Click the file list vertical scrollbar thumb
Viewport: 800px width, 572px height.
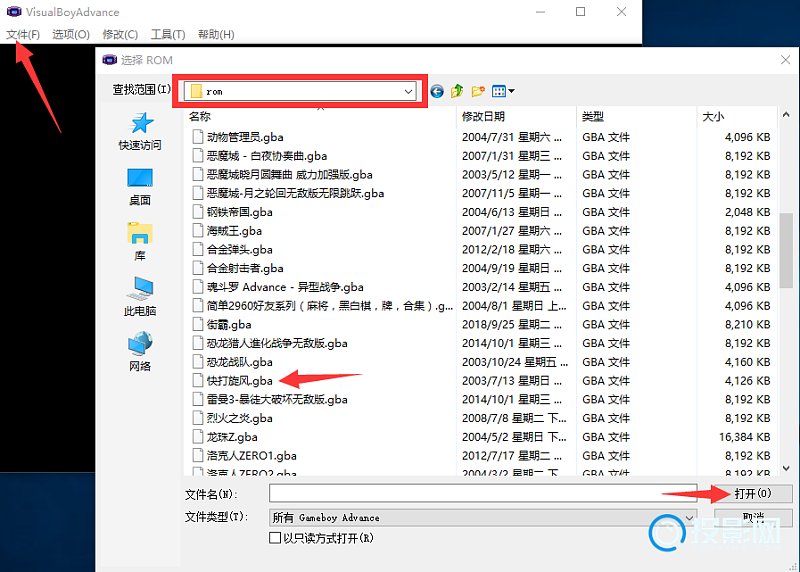(786, 251)
